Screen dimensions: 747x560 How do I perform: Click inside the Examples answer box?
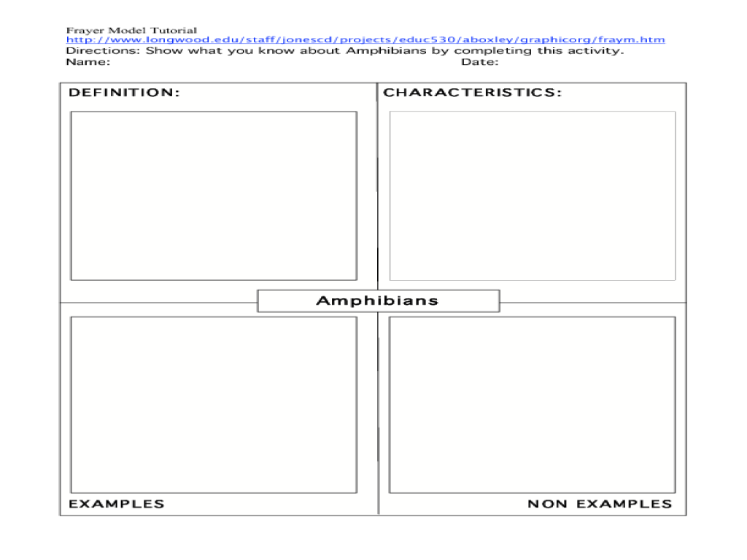click(214, 405)
